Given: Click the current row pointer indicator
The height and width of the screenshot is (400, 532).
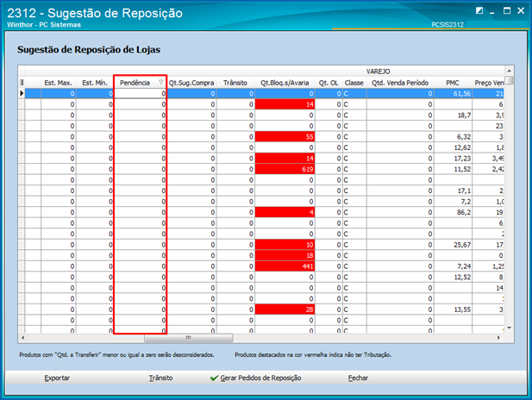Looking at the screenshot, I should pyautogui.click(x=22, y=93).
